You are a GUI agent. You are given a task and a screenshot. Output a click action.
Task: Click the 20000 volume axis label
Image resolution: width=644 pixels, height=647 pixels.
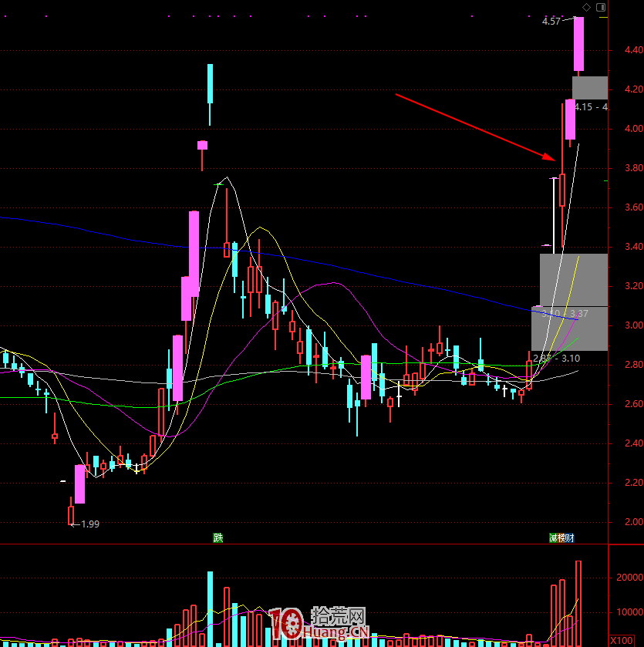coord(629,578)
